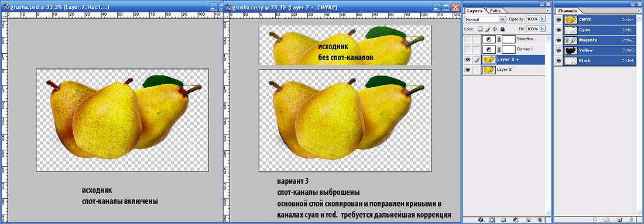Maximize the grusha copy window
Viewport: 644px width, 224px height.
447,8
